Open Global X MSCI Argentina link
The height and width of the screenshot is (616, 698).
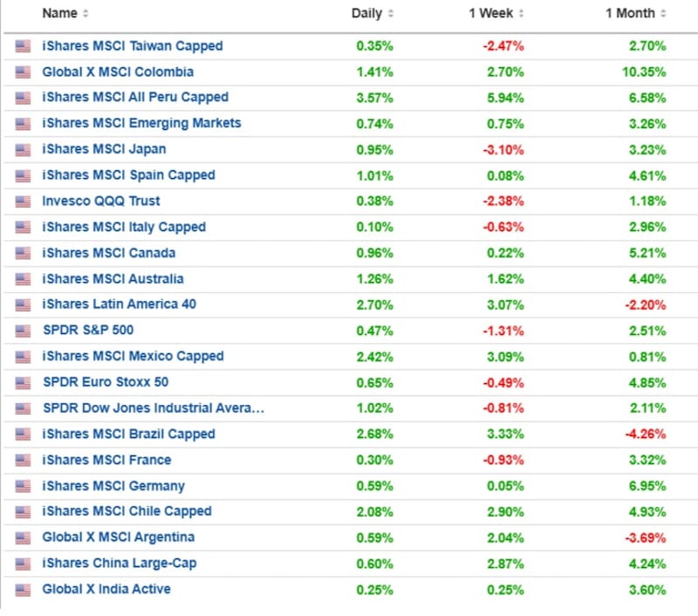point(119,537)
